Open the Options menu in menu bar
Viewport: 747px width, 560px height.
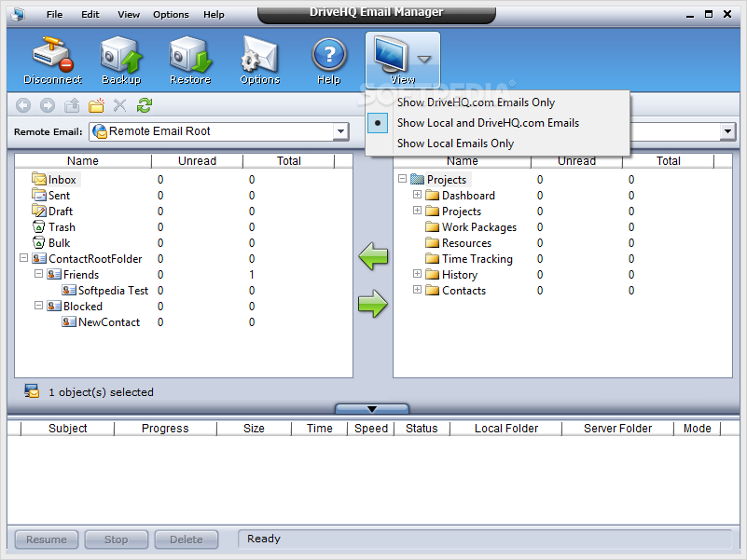coord(171,15)
